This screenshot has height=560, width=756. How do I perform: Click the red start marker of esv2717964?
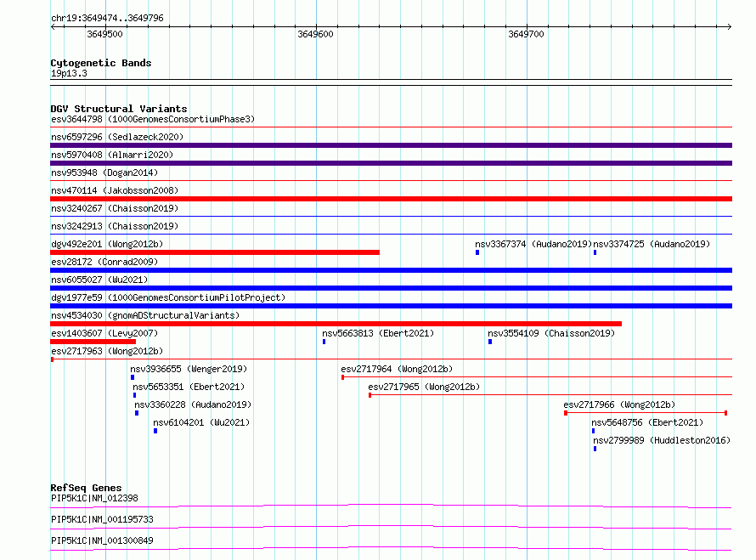coord(343,377)
